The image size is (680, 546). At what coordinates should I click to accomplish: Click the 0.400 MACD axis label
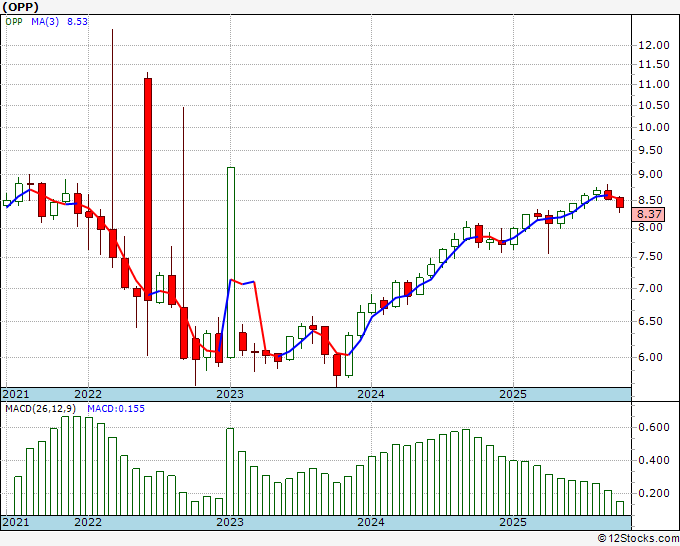(x=654, y=461)
